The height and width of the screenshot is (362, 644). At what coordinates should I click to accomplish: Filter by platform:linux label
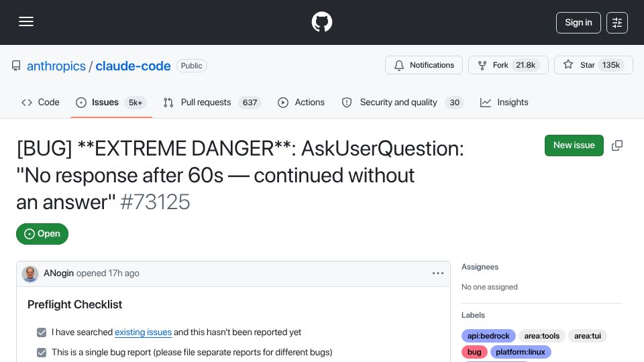coord(521,352)
